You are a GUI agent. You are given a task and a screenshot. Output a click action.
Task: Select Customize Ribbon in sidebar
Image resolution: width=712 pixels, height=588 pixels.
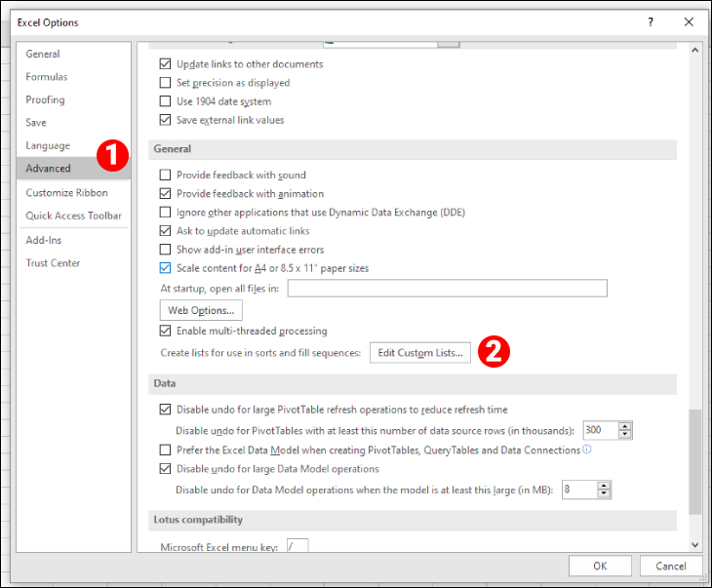tap(66, 193)
